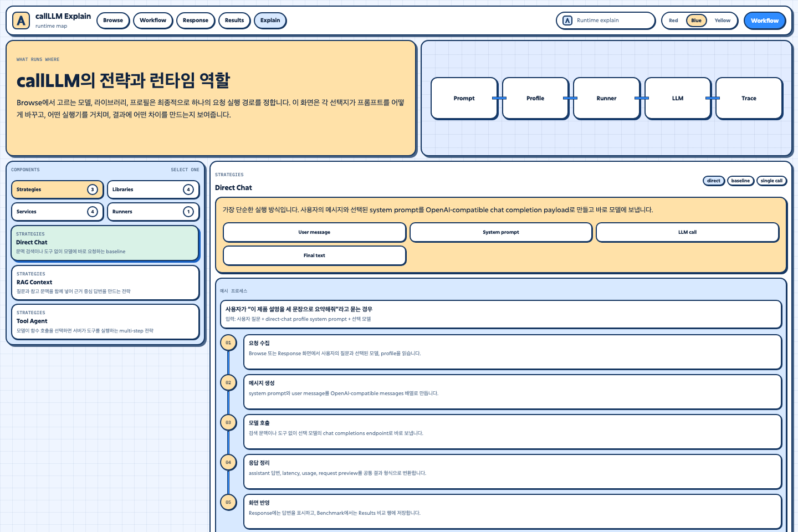Select the LLM node in the pipeline

678,98
